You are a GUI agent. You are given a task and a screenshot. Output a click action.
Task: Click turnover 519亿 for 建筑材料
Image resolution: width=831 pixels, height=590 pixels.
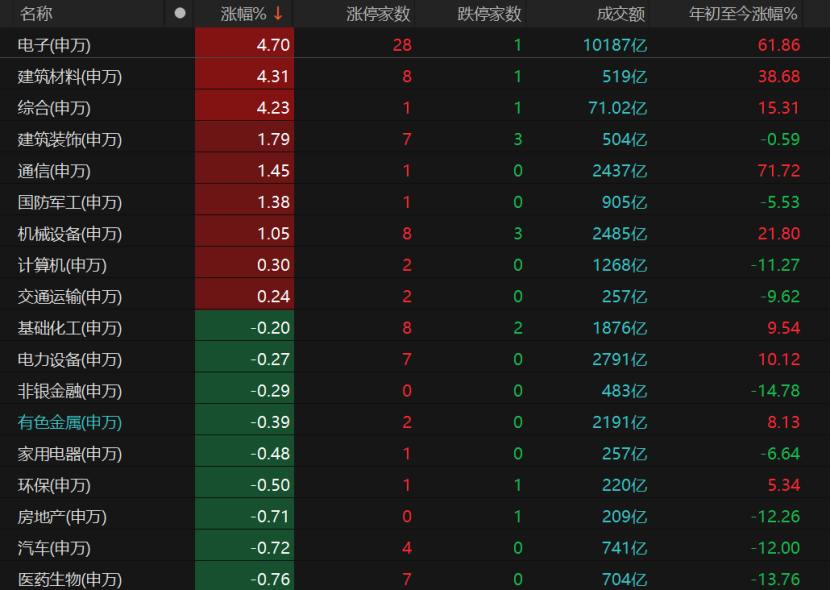(x=624, y=76)
